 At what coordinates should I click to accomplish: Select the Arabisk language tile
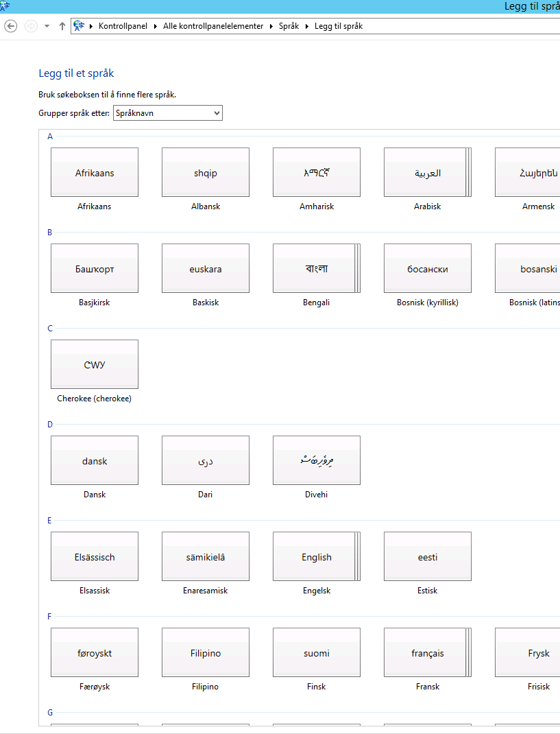[428, 172]
